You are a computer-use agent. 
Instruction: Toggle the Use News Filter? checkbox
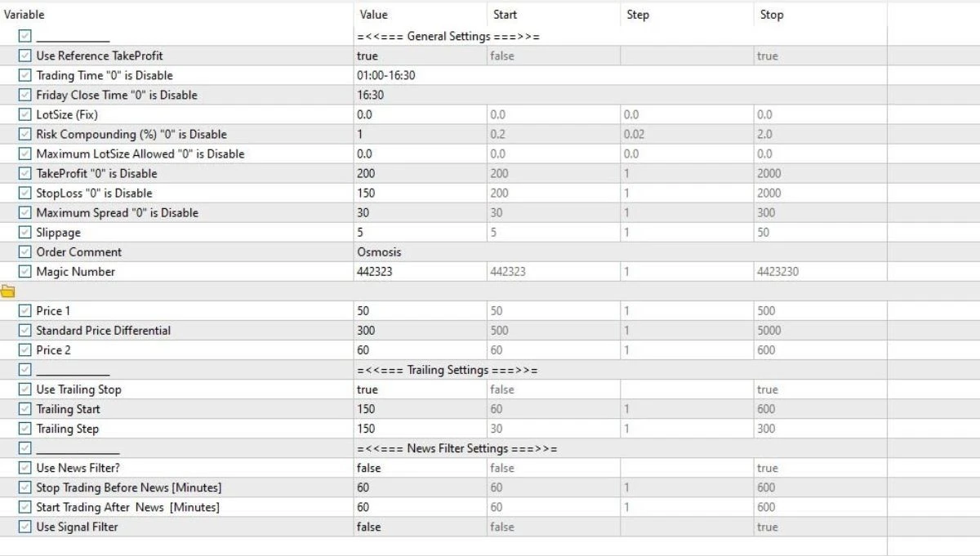[25, 468]
